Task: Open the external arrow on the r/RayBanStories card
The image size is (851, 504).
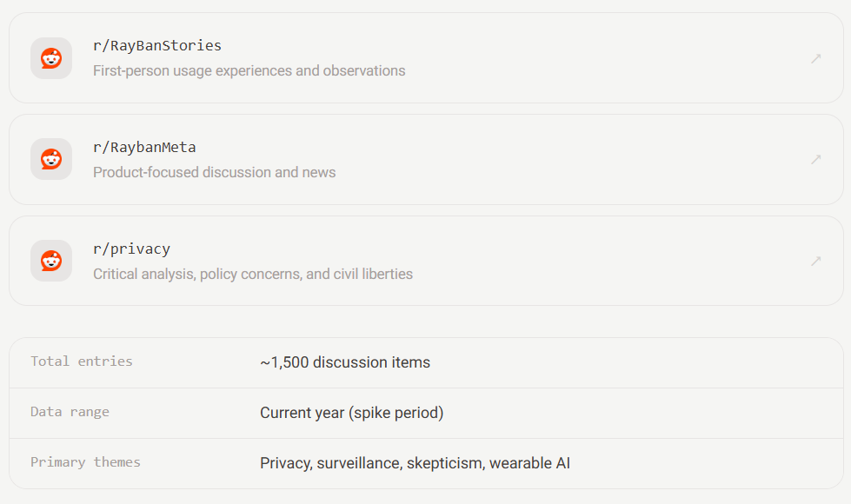Action: pyautogui.click(x=815, y=58)
